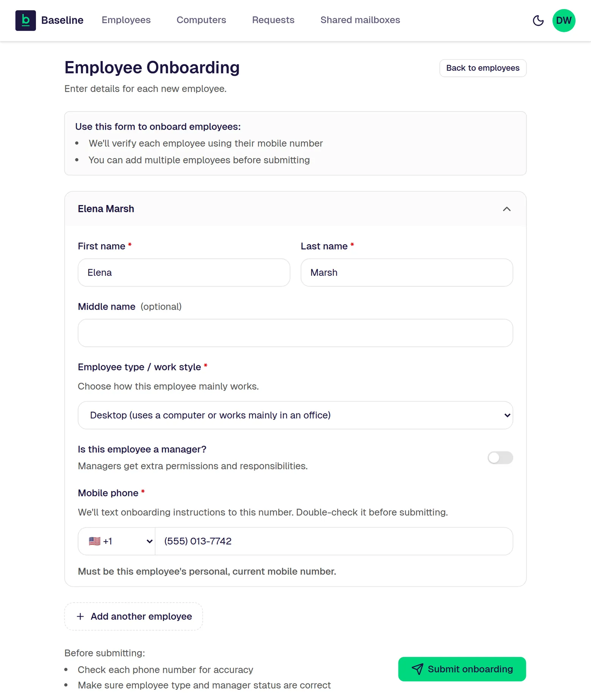Click the paper plane icon on Submit onboarding
This screenshot has width=591, height=700.
pyautogui.click(x=417, y=669)
